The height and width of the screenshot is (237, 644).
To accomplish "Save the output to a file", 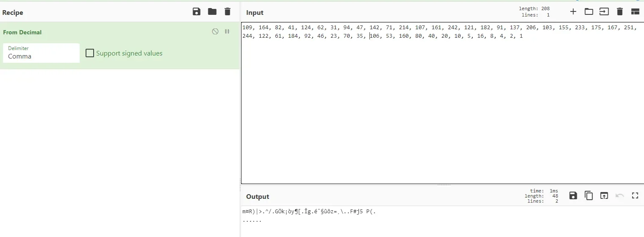I will pyautogui.click(x=573, y=195).
